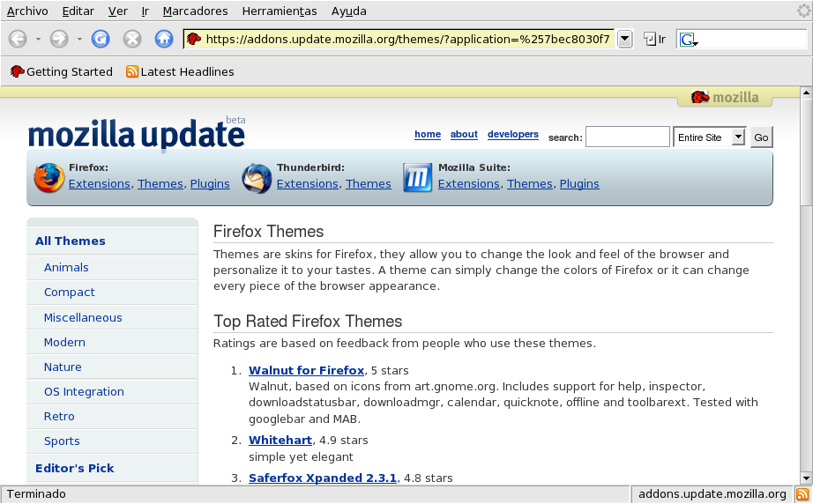Open the Forward button history dropdown arrow
813x504 pixels.
[x=79, y=39]
